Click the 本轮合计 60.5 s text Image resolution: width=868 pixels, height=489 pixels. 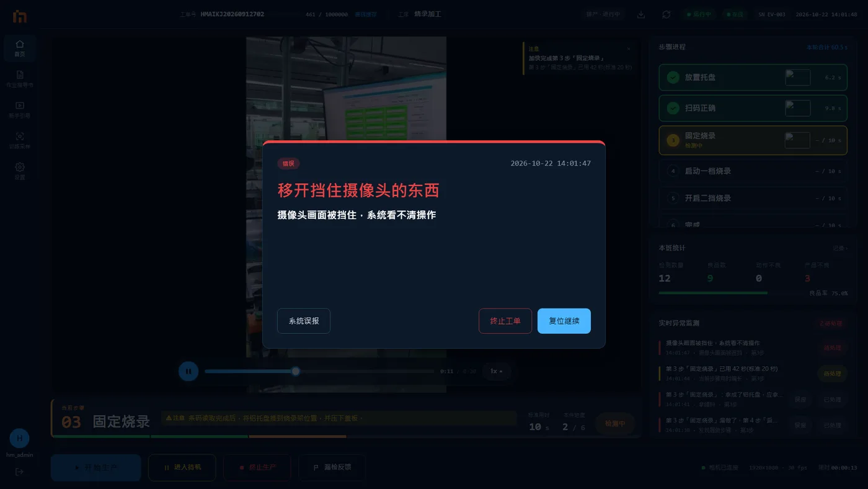click(x=826, y=47)
